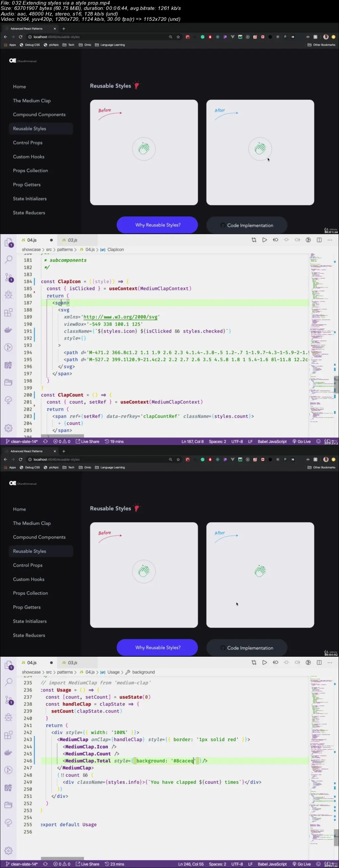Open 'Home' in first browser frame sidebar

coord(19,87)
